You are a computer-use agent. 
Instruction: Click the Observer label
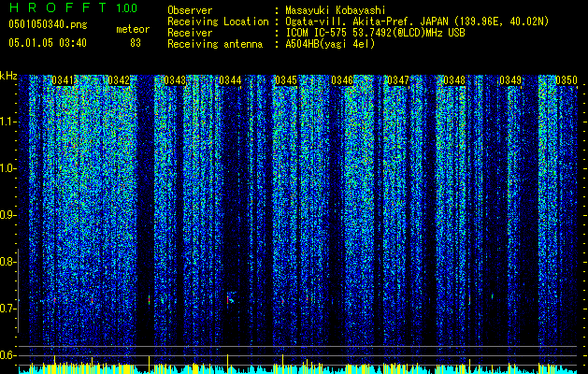click(190, 10)
